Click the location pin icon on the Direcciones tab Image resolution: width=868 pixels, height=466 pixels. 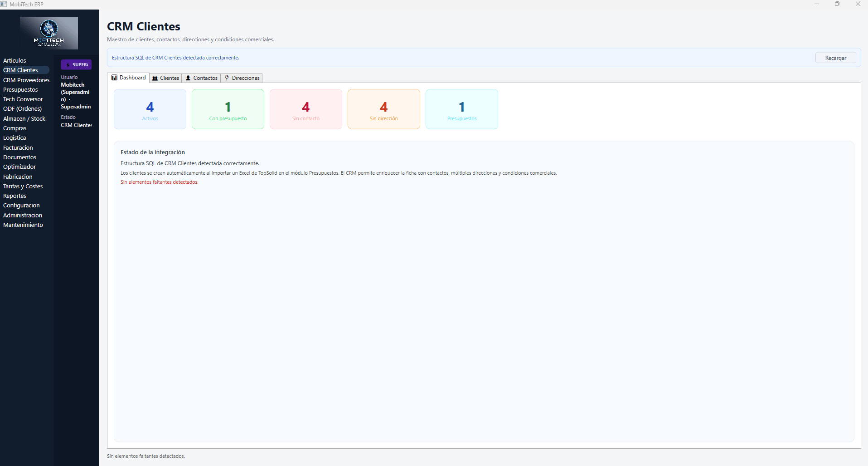coord(227,78)
